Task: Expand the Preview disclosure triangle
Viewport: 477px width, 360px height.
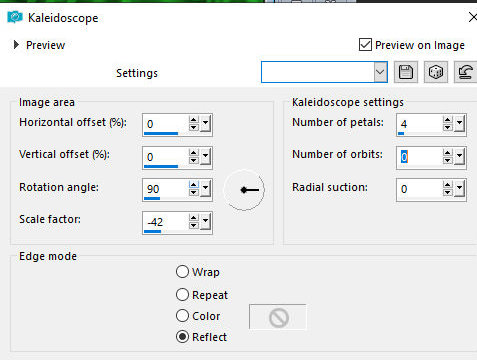Action: pyautogui.click(x=16, y=45)
